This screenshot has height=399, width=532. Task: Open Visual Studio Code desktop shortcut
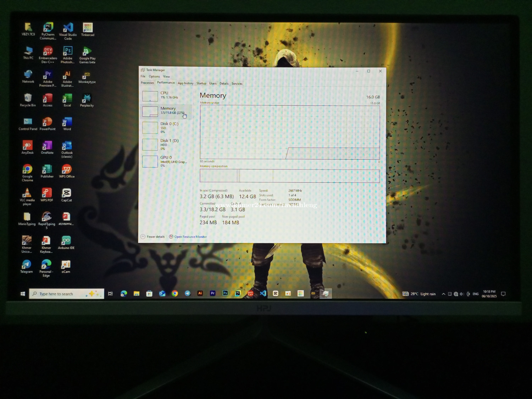(x=68, y=31)
